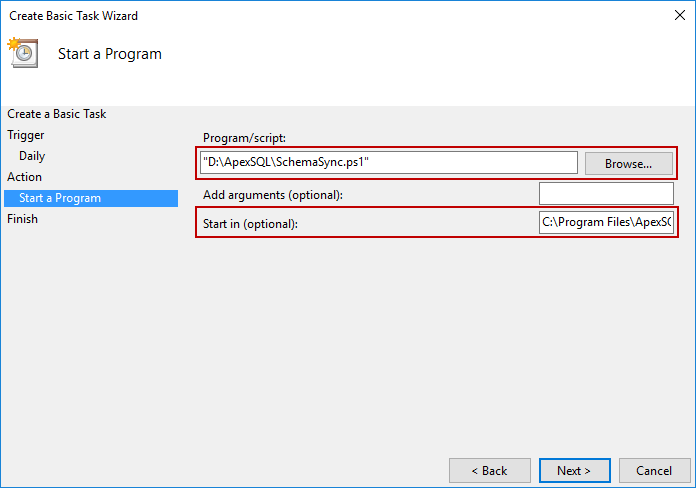Cancel the wizard

pos(655,470)
